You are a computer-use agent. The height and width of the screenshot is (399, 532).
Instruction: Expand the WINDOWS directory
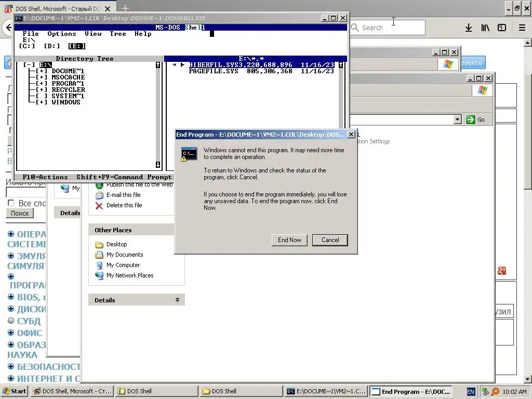pyautogui.click(x=42, y=102)
